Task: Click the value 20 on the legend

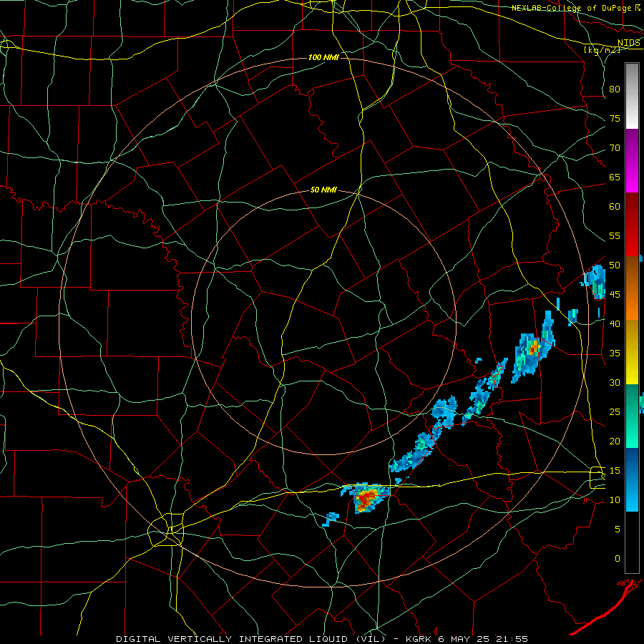Action: (x=615, y=441)
